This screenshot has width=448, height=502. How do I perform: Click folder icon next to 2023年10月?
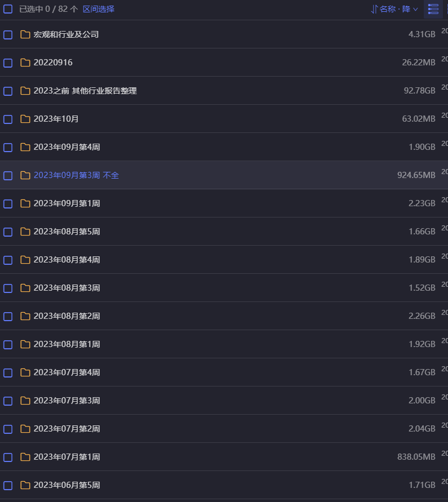(25, 119)
